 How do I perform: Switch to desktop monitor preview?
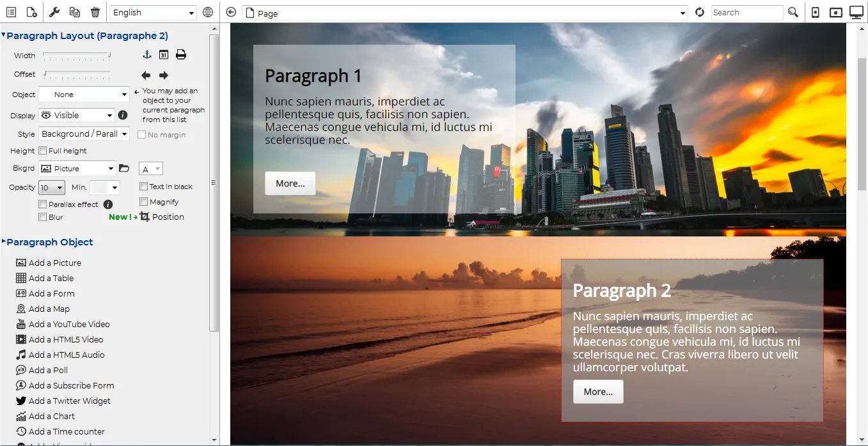(856, 12)
